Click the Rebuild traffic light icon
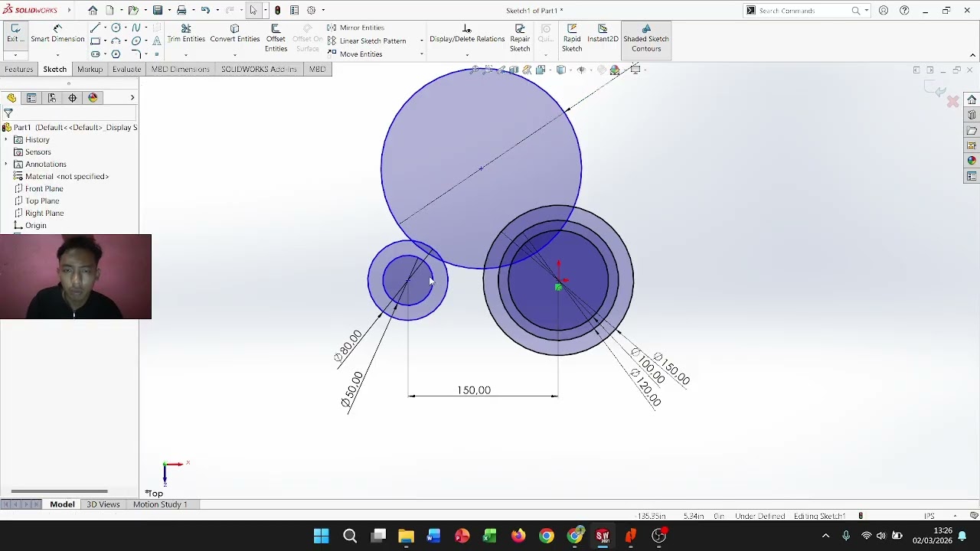Screen dimensions: 980x551 coord(277,11)
